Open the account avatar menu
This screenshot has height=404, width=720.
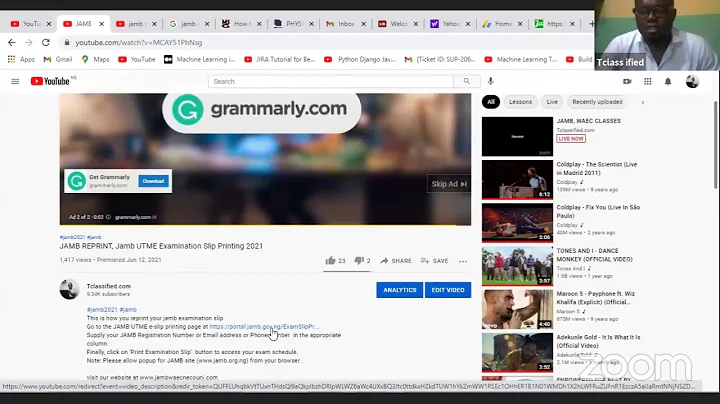click(x=692, y=81)
